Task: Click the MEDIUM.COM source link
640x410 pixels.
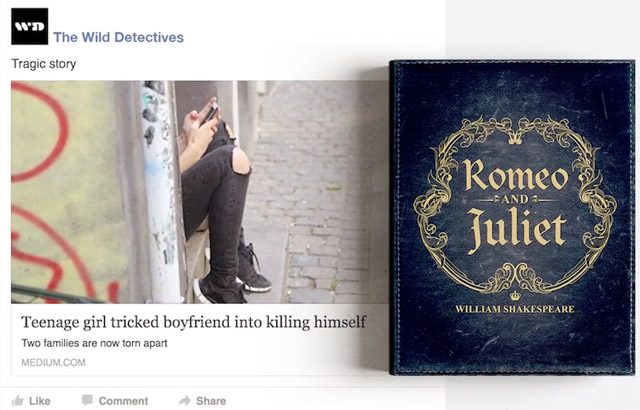Action: (53, 362)
